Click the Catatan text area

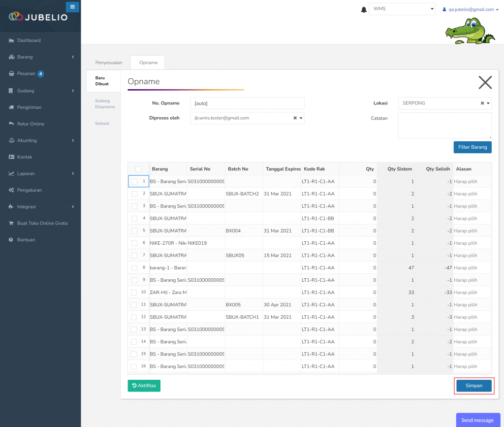click(x=444, y=126)
